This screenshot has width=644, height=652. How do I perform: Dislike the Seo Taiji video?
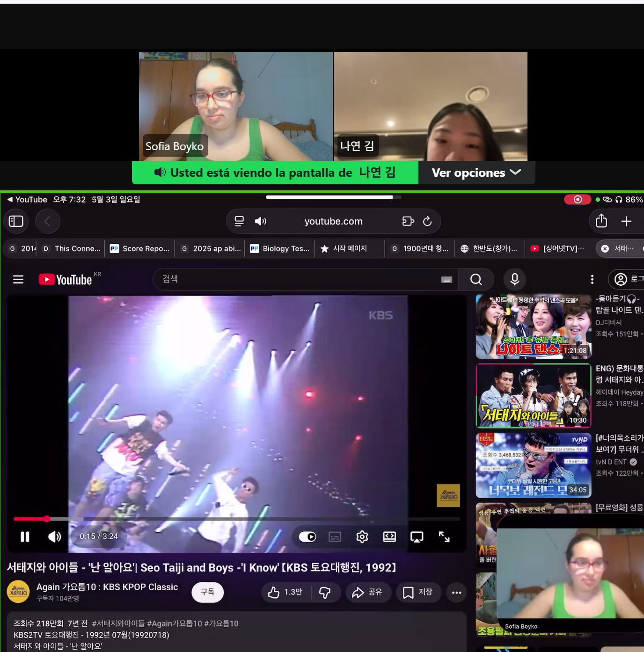click(325, 593)
